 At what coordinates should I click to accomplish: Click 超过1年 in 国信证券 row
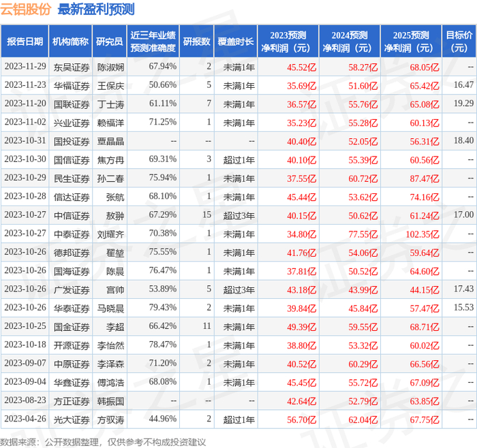coord(238,160)
